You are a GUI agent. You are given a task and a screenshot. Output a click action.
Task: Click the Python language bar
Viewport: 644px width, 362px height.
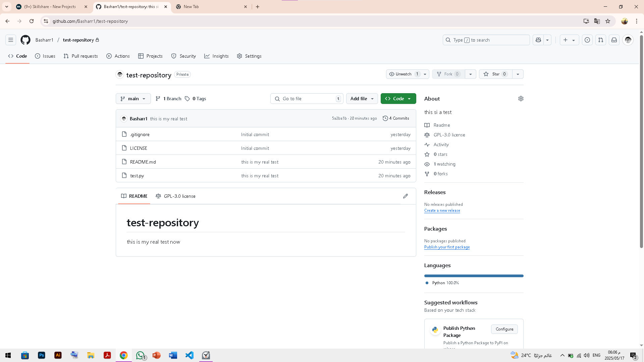[474, 276]
